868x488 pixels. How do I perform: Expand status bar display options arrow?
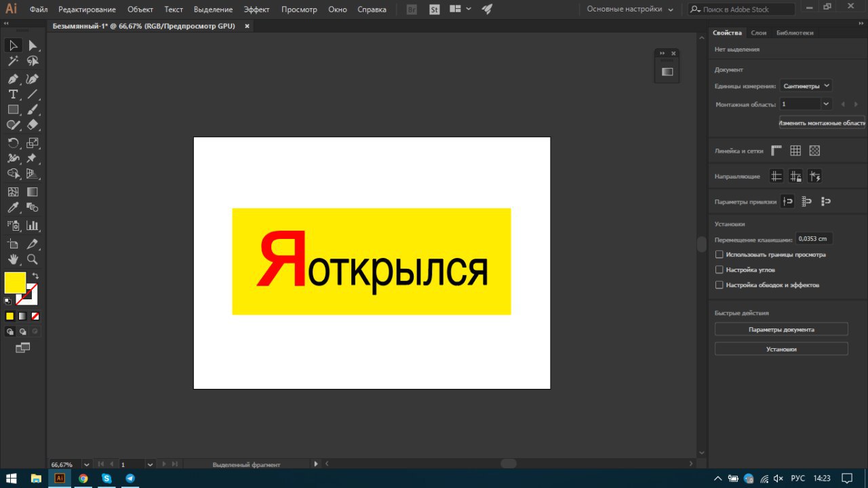(x=315, y=464)
